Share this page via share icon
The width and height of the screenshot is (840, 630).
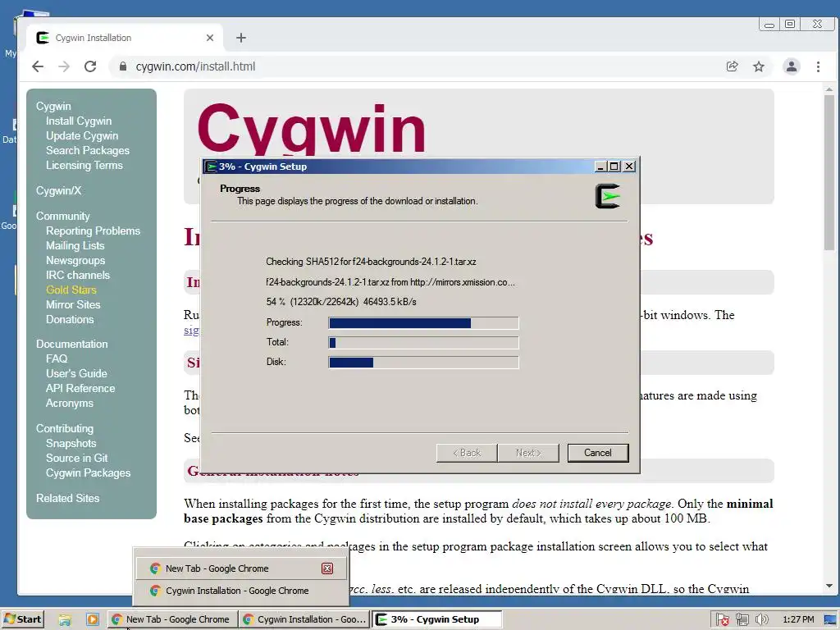tap(732, 66)
